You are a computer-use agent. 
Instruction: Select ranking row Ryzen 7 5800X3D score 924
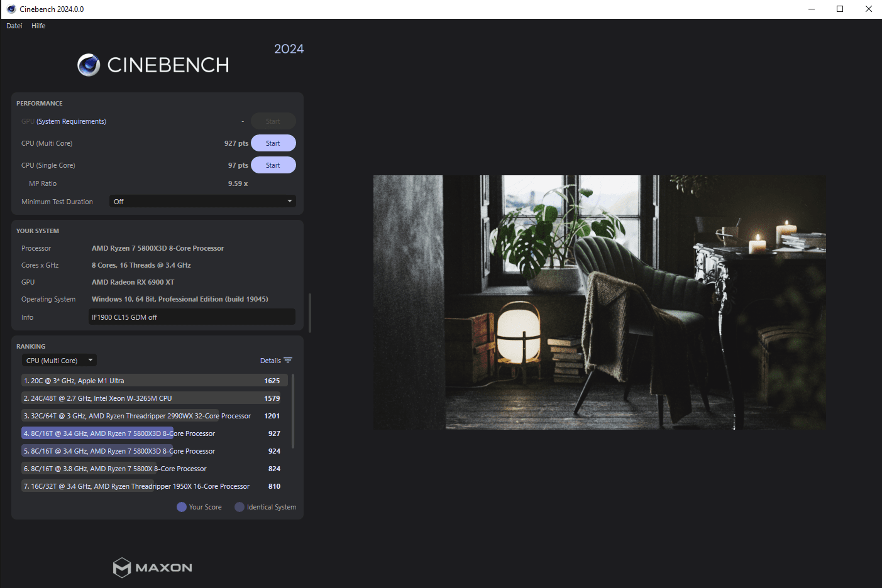click(155, 451)
